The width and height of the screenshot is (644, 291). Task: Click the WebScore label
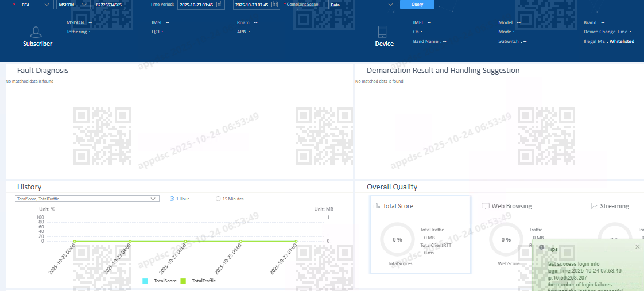[509, 263]
